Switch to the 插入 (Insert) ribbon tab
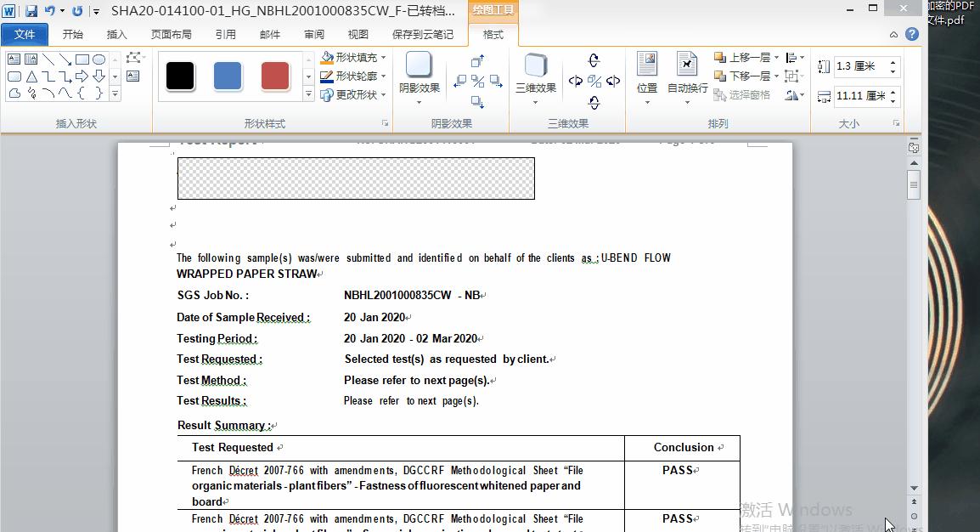Viewport: 980px width, 532px height. 116,34
